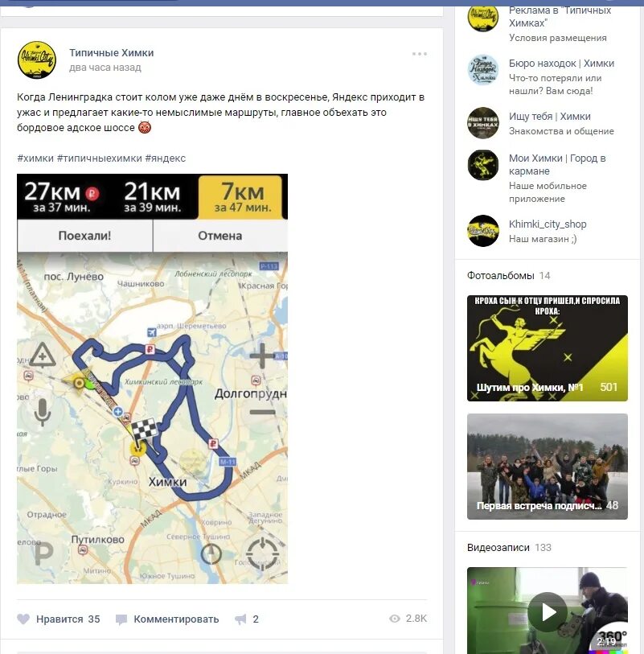The height and width of the screenshot is (654, 644).
Task: Click the views eye icon
Action: (395, 619)
